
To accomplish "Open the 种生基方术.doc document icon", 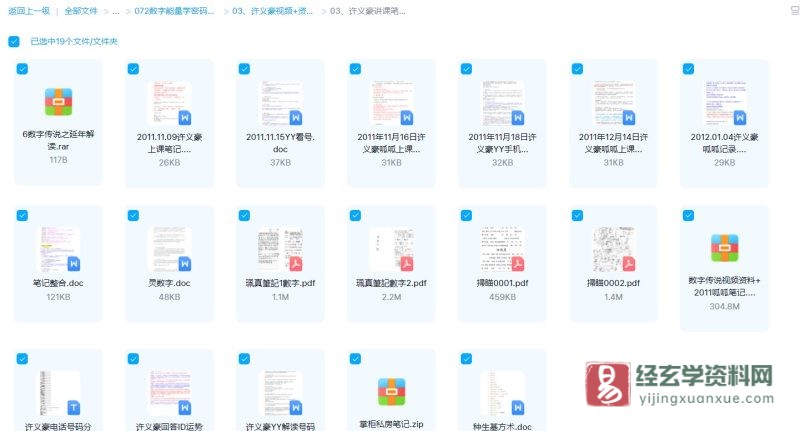I will 502,392.
